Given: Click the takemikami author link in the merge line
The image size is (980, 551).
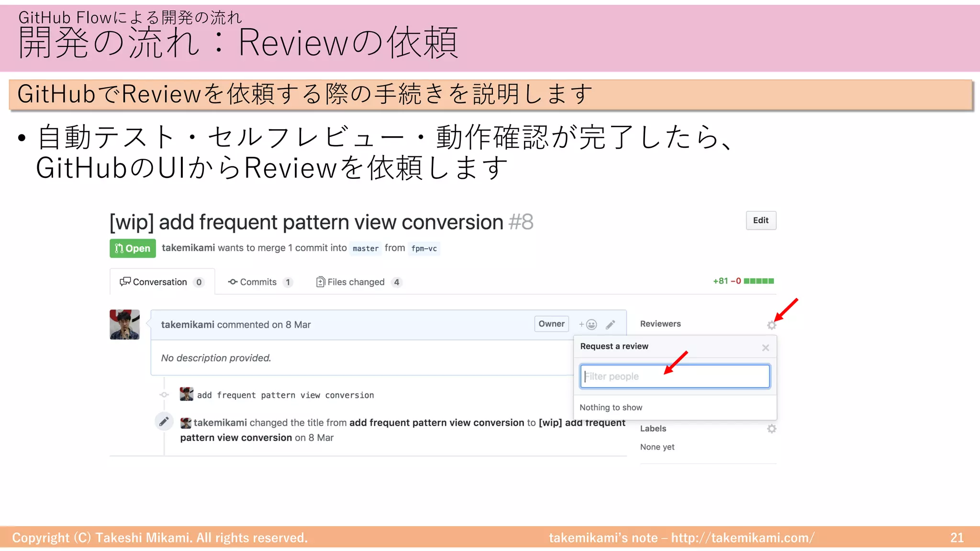Looking at the screenshot, I should 188,248.
